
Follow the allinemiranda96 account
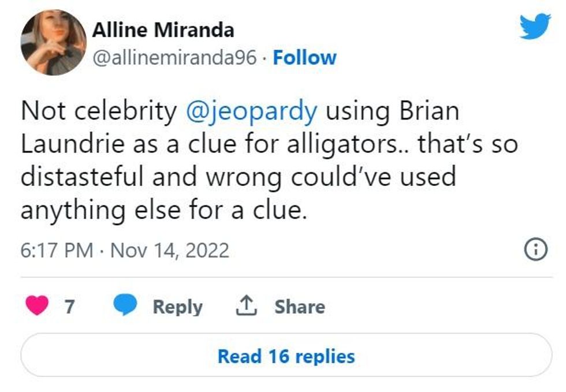(304, 58)
